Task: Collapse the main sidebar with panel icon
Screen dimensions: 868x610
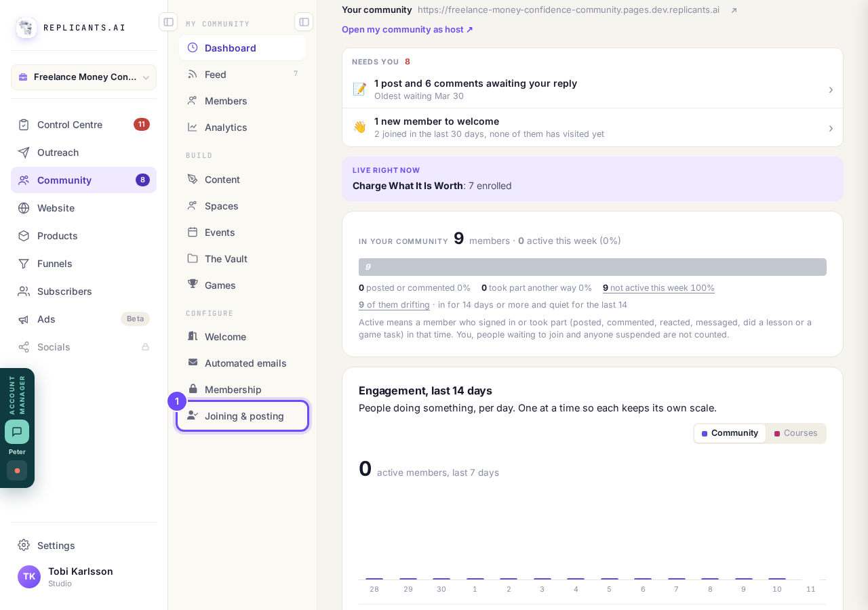Action: [168, 22]
